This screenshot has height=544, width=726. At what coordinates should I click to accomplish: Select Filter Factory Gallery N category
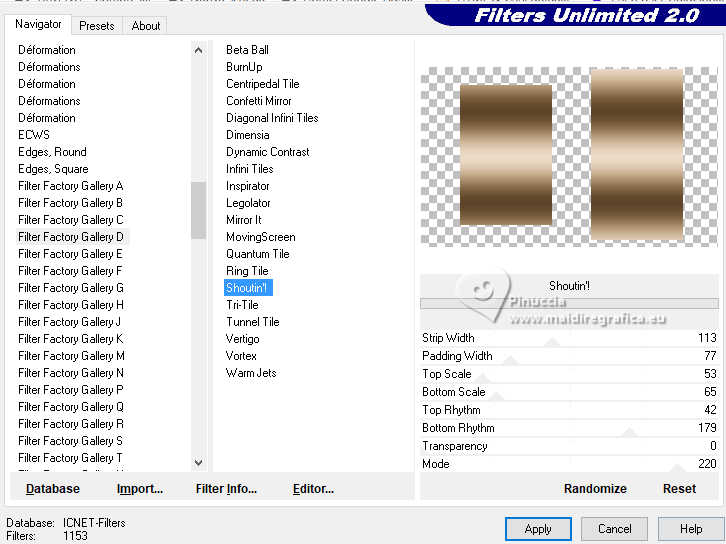[x=71, y=373]
